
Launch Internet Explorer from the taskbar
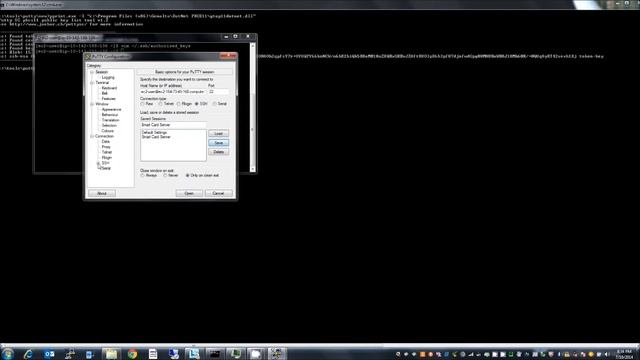coord(28,354)
